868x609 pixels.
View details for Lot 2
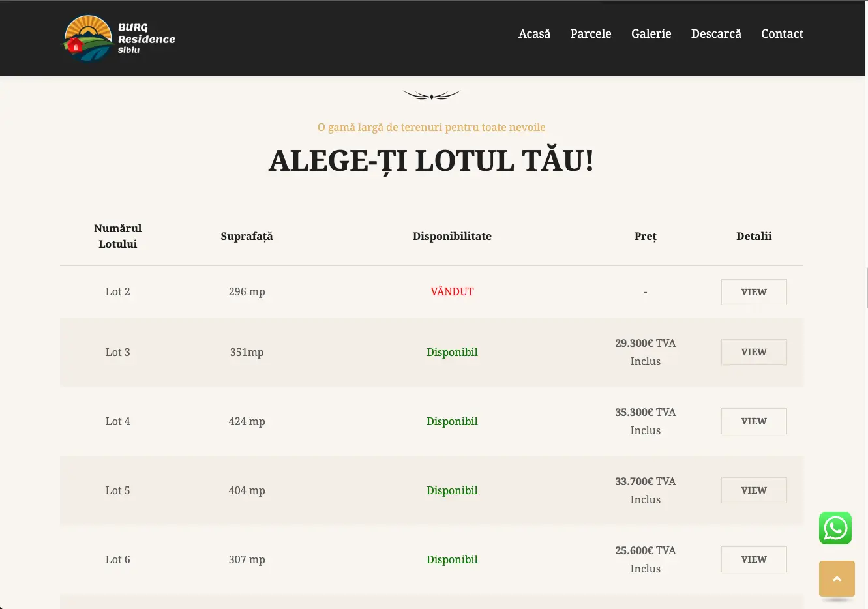coord(753,292)
